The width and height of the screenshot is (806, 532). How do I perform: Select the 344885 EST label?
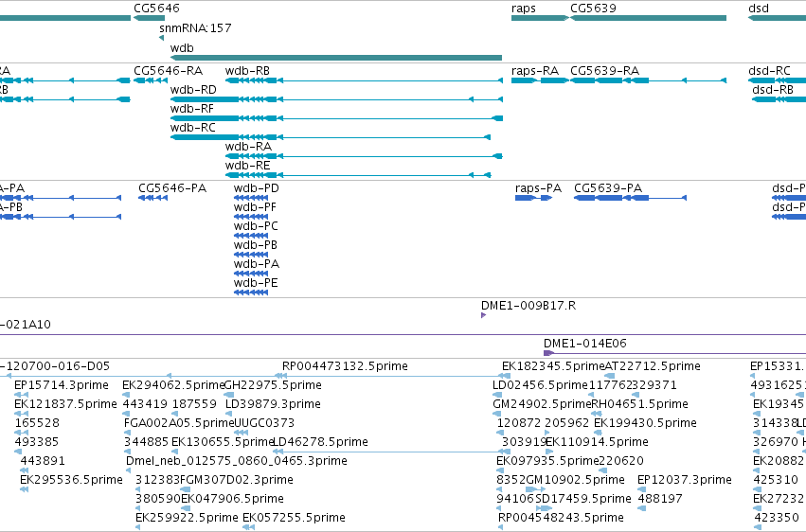point(146,442)
